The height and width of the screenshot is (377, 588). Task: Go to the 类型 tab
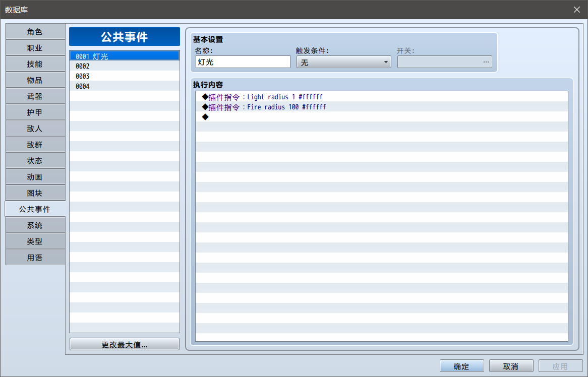[x=35, y=241]
